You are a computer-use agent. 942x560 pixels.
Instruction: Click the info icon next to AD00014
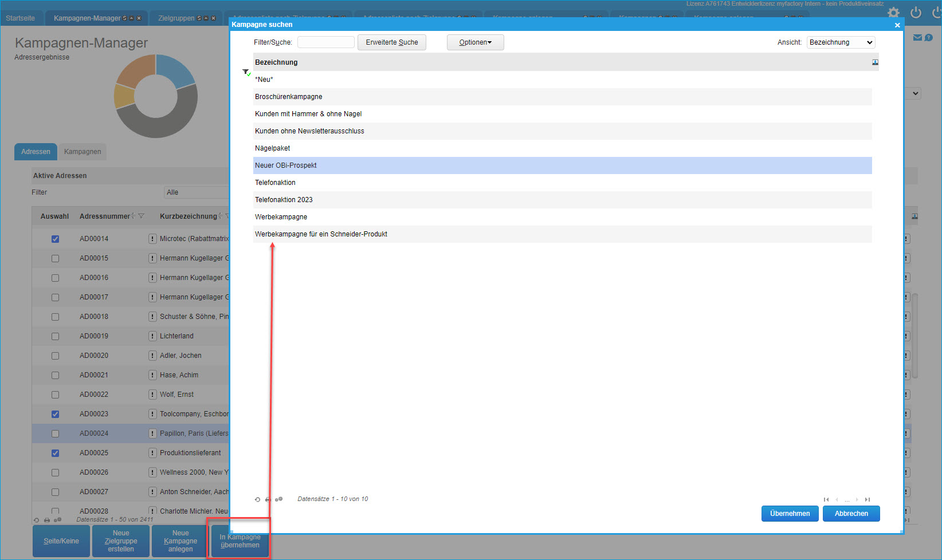152,239
